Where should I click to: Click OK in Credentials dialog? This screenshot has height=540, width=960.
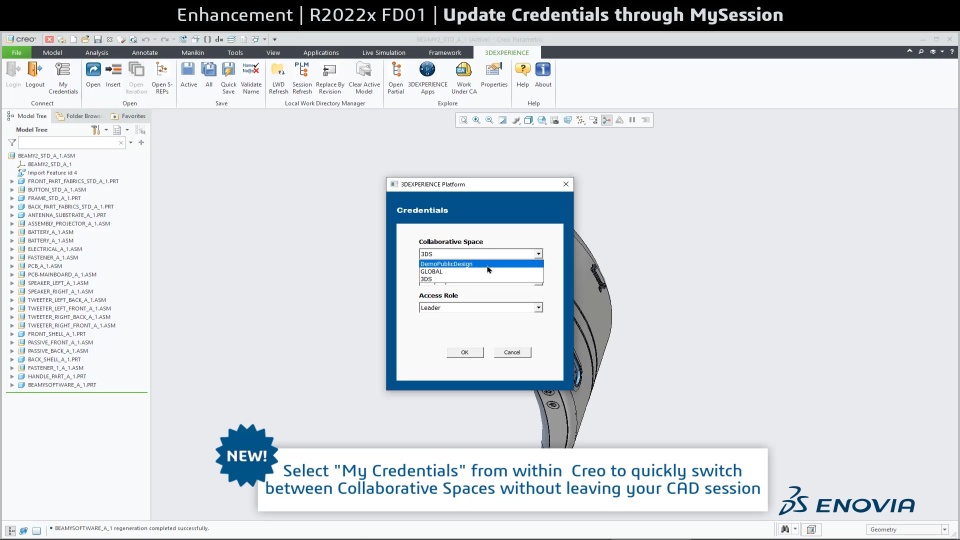click(x=465, y=352)
